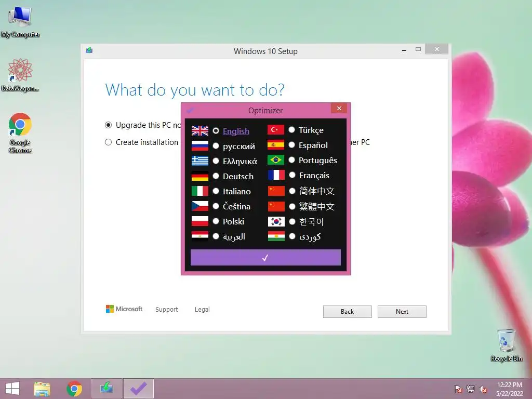Screen dimensions: 532x399
Task: Open File Explorer from taskbar
Action: 42,389
